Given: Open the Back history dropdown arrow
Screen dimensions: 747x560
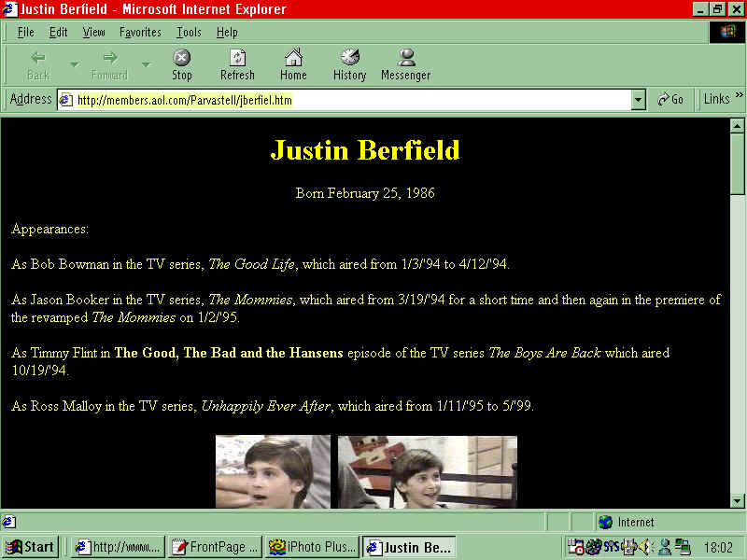Looking at the screenshot, I should (x=75, y=64).
